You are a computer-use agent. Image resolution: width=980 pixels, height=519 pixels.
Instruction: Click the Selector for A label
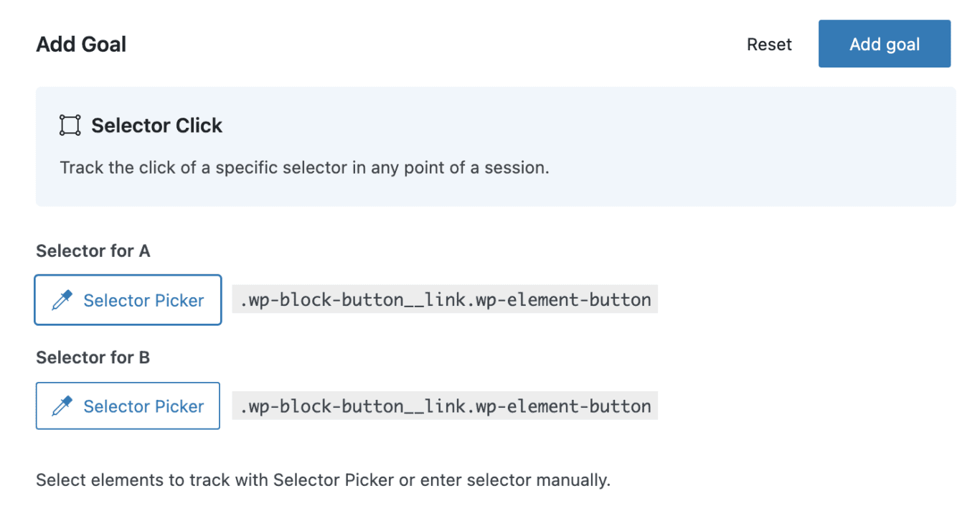click(x=93, y=251)
